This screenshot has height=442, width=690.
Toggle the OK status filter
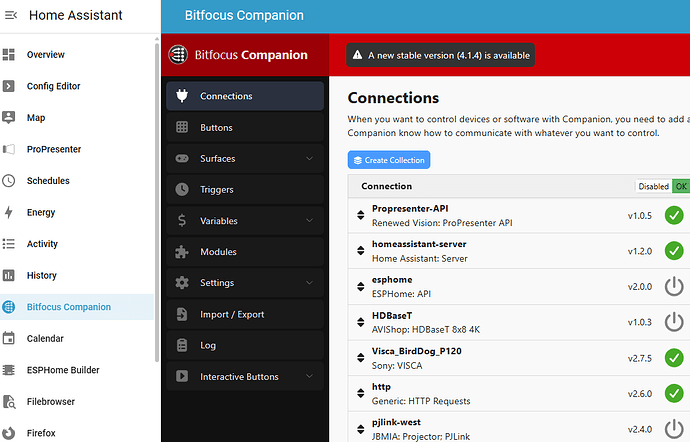pyautogui.click(x=681, y=186)
